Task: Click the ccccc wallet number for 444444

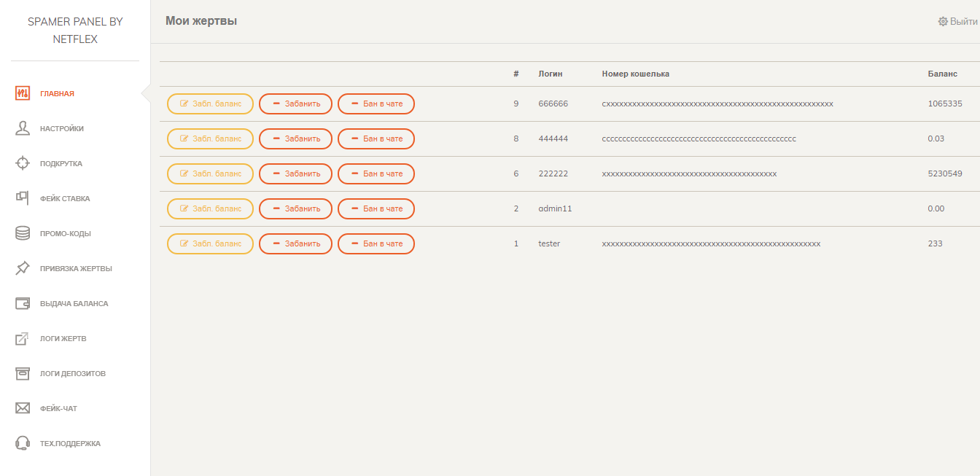Action: (699, 139)
